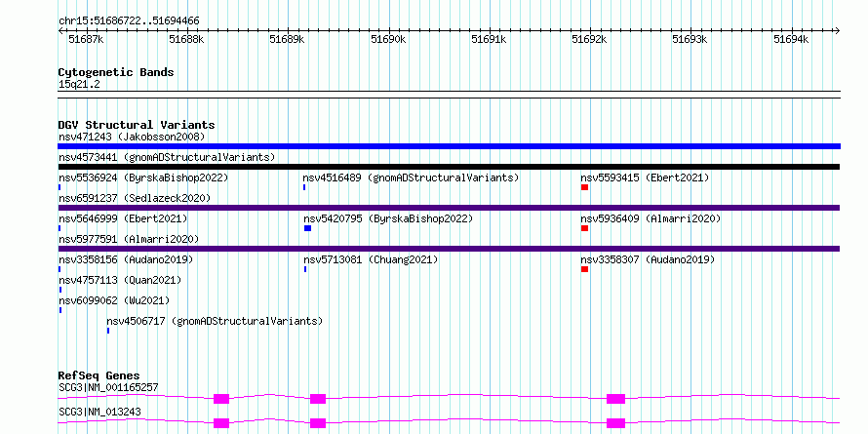Click red marker under nsv3358307

584,269
